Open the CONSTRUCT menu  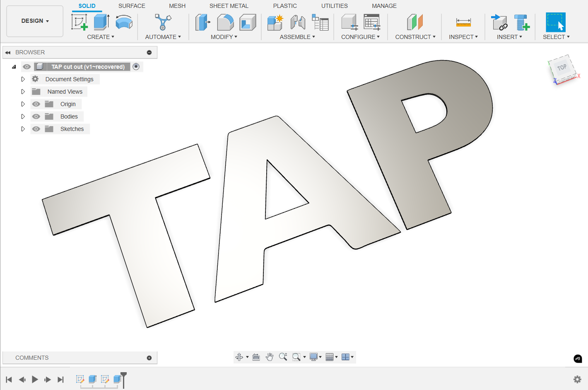pyautogui.click(x=415, y=37)
